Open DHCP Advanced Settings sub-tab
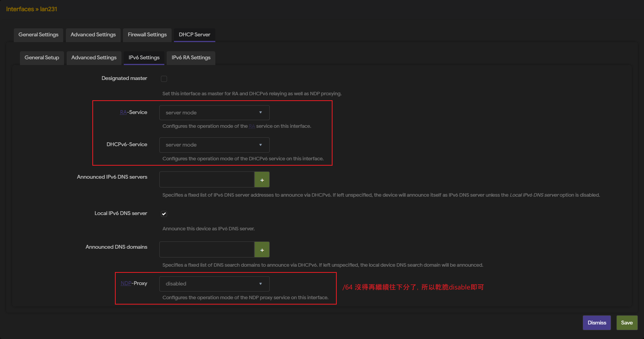The width and height of the screenshot is (644, 339). [94, 58]
